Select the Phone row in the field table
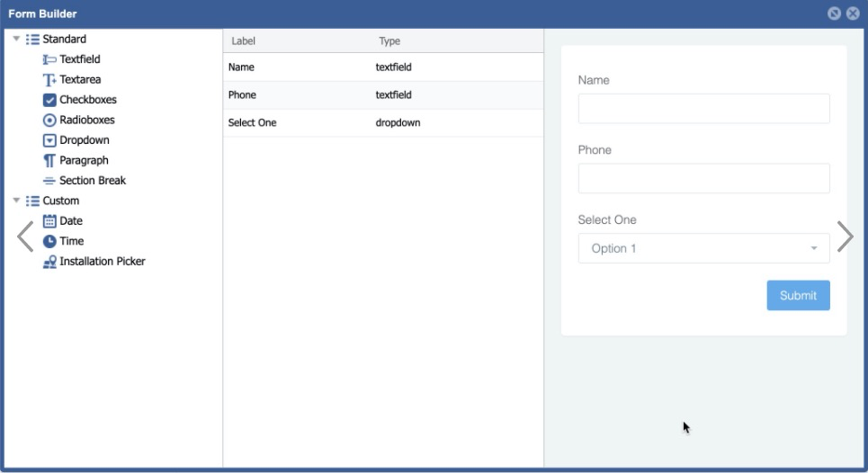This screenshot has width=868, height=473. click(x=382, y=95)
